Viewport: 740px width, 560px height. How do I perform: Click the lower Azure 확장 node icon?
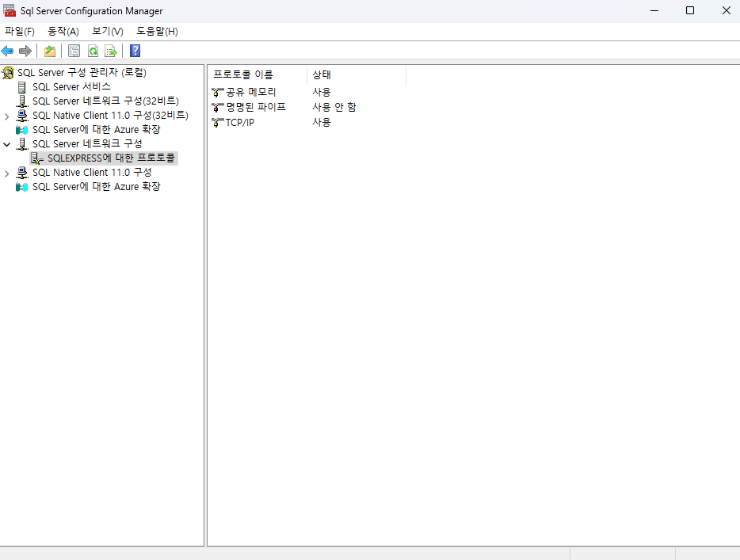(x=21, y=187)
